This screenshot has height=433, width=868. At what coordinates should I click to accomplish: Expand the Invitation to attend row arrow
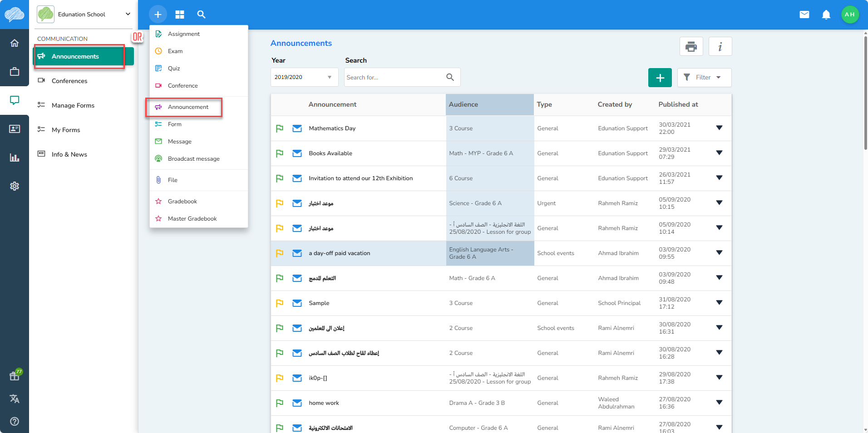(719, 178)
